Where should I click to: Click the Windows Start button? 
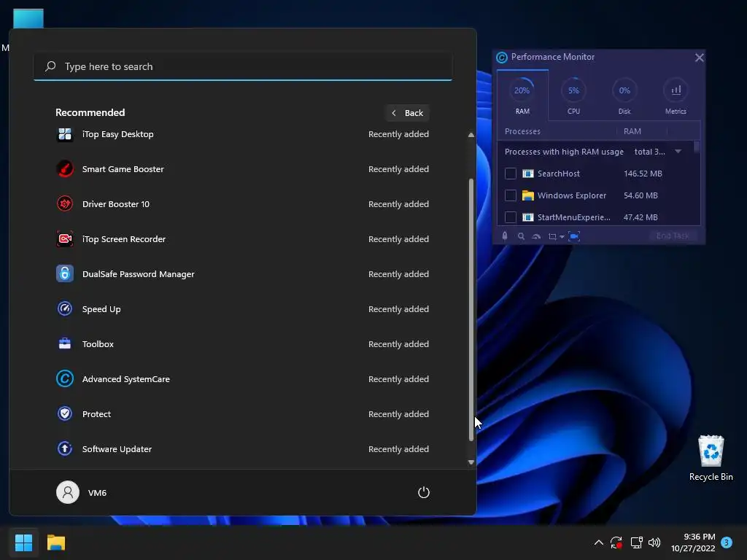click(x=24, y=542)
